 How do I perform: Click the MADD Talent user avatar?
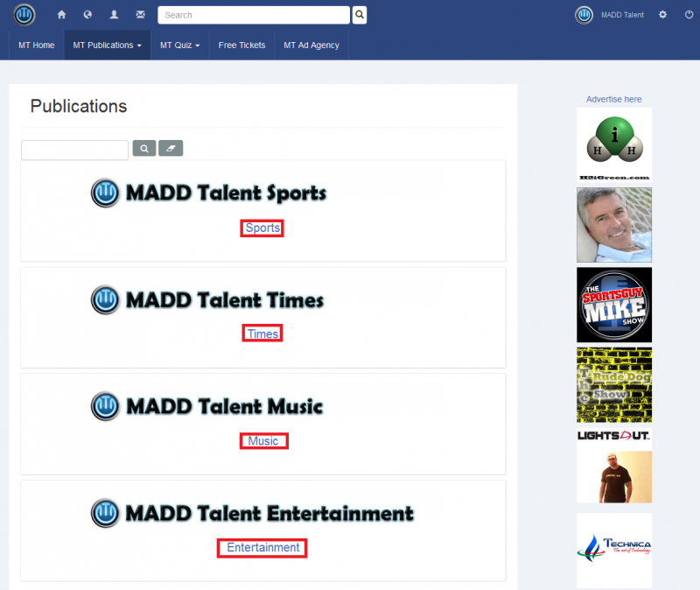[584, 15]
